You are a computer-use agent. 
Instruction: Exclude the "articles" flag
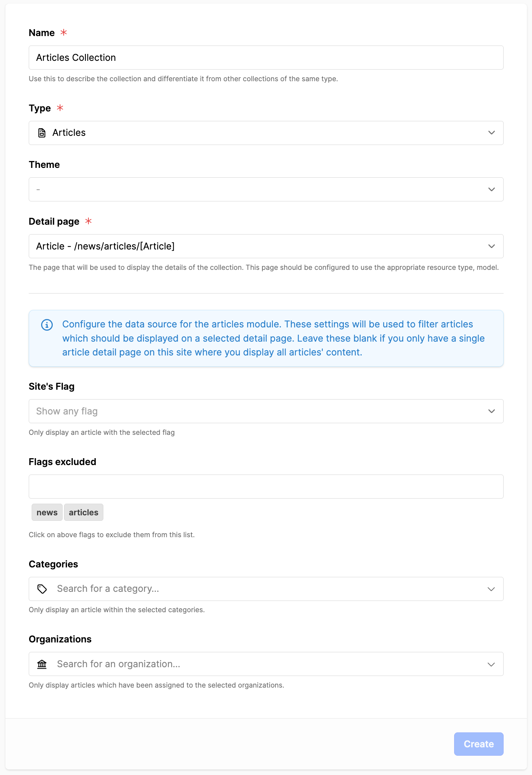pyautogui.click(x=84, y=512)
